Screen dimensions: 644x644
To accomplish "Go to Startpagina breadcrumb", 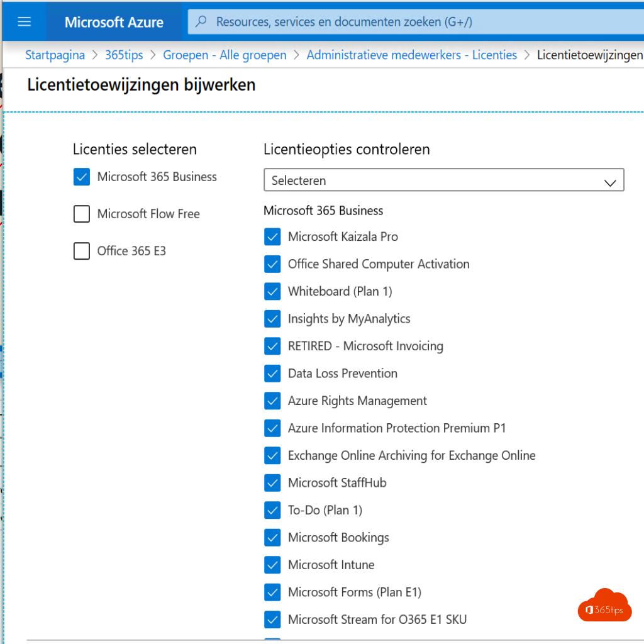I will [x=55, y=55].
